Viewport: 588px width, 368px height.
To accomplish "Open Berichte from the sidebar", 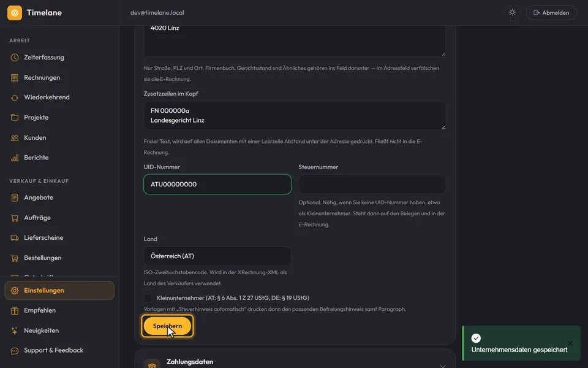I will coord(59,158).
